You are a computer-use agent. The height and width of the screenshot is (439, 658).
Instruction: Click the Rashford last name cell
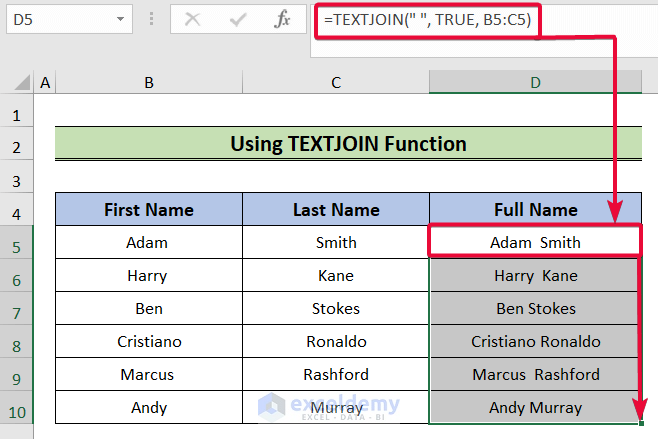(336, 375)
